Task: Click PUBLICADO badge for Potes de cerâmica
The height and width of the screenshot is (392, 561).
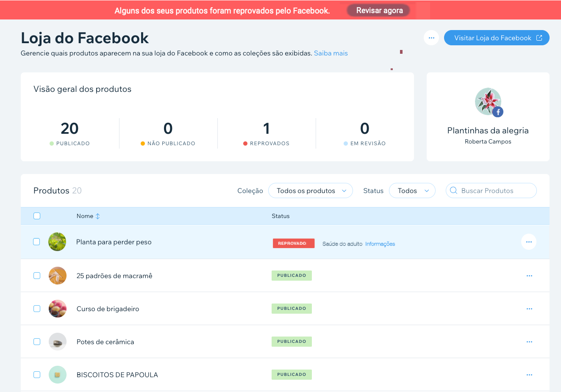Action: [292, 342]
